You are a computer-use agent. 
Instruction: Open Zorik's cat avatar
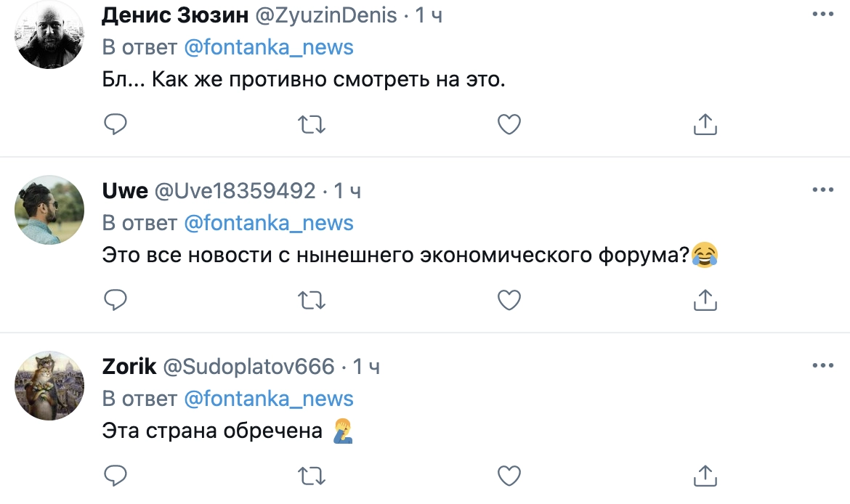pos(49,386)
